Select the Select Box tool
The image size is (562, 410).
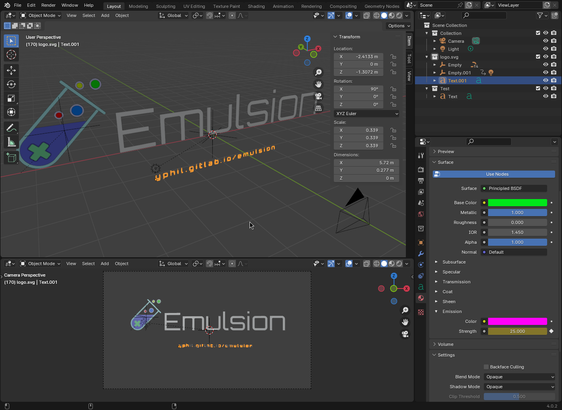11,41
